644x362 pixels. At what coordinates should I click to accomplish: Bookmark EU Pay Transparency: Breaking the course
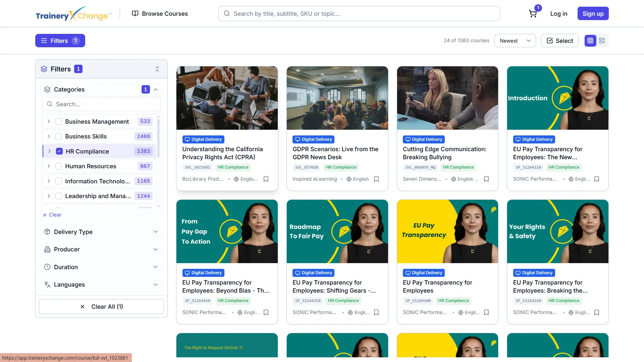[x=597, y=312]
